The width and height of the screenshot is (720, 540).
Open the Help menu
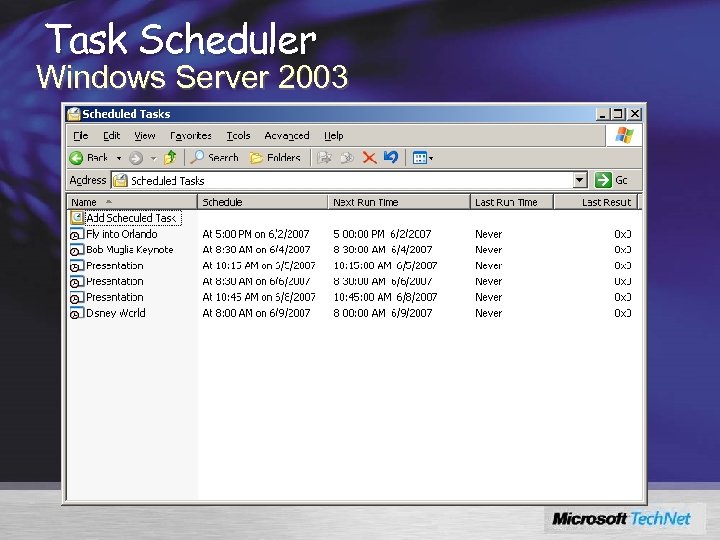tap(333, 135)
